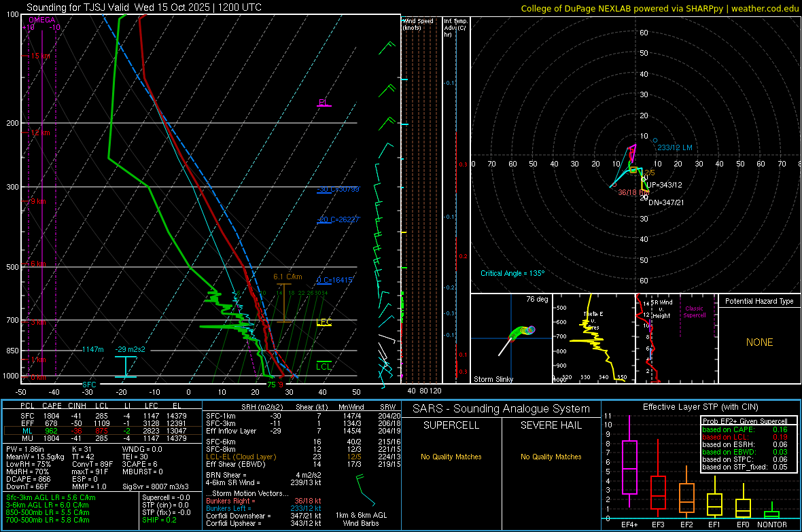The width and height of the screenshot is (802, 532).
Task: Click the 'SR Wind v. Height' panel label
Action: (661, 309)
